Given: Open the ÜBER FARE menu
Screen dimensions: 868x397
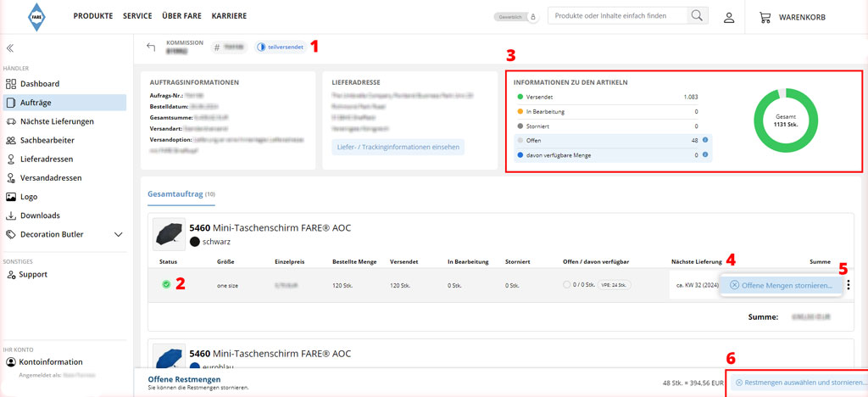Looking at the screenshot, I should [181, 16].
